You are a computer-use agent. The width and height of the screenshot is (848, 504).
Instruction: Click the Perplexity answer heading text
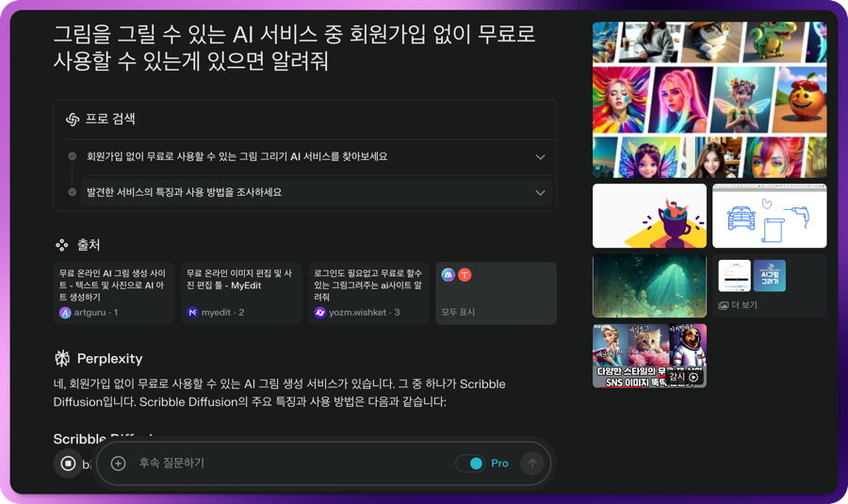pos(110,359)
